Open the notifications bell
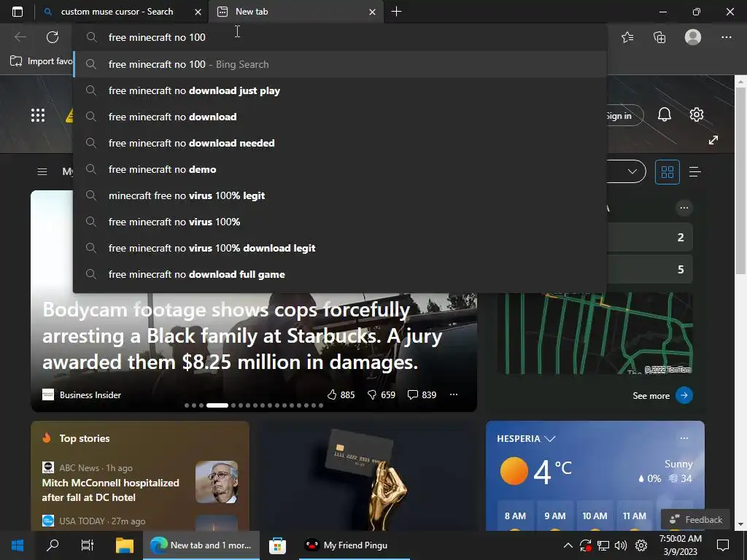Image resolution: width=747 pixels, height=560 pixels. [665, 114]
